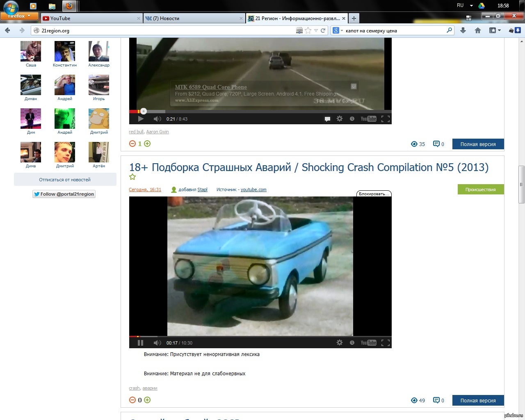The width and height of the screenshot is (525, 420).
Task: Pause the Shocking Crash Compilation video
Action: click(x=140, y=343)
